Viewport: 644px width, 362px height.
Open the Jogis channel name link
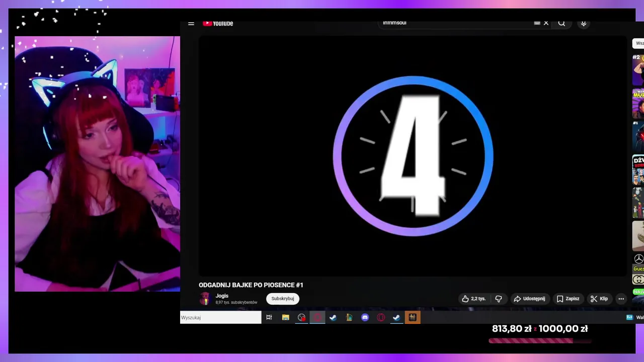pyautogui.click(x=222, y=296)
